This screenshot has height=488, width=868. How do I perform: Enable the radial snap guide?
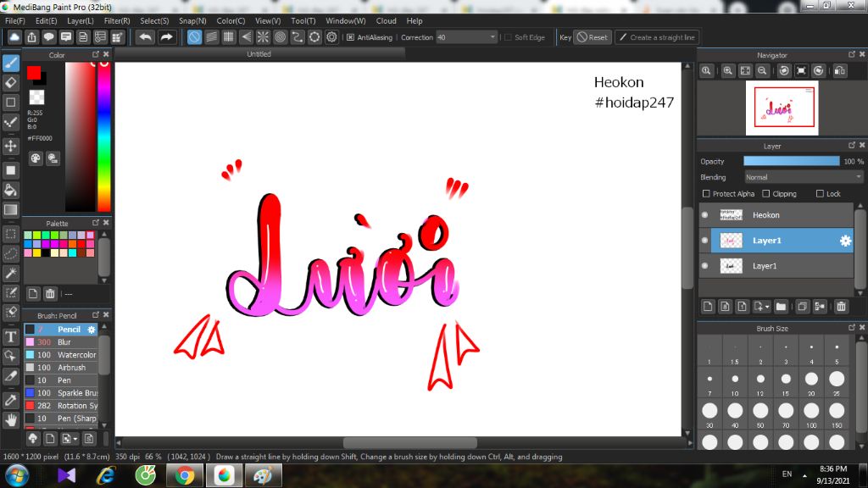263,37
